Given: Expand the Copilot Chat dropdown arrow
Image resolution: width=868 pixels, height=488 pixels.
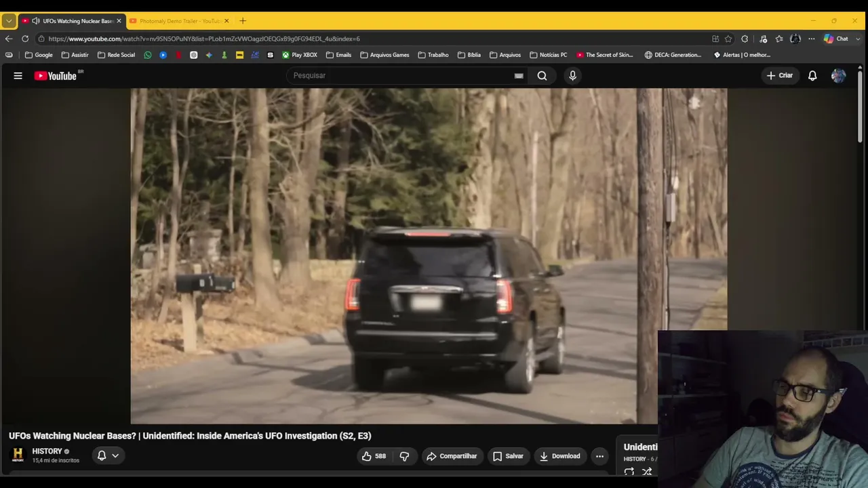Looking at the screenshot, I should coord(856,39).
